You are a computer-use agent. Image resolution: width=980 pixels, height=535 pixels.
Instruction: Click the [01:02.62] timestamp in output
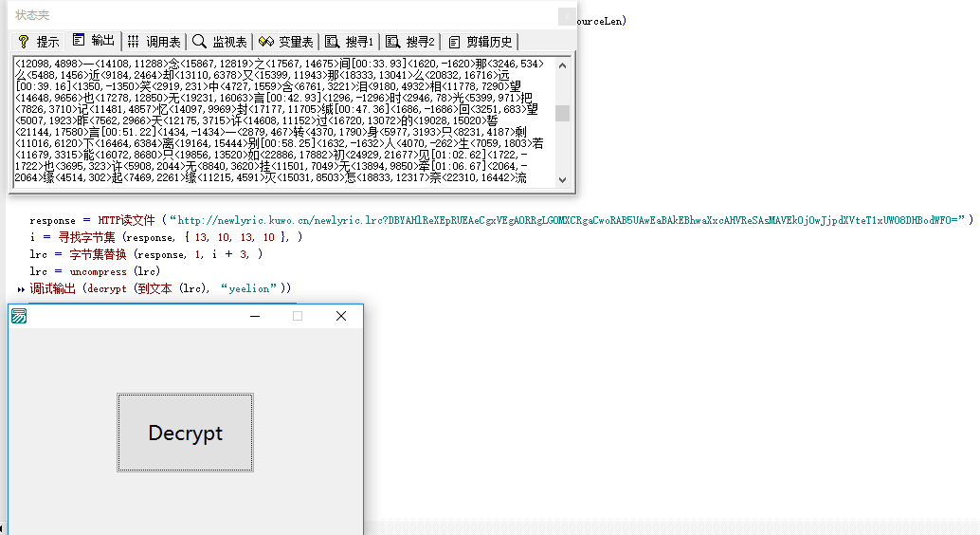point(457,155)
